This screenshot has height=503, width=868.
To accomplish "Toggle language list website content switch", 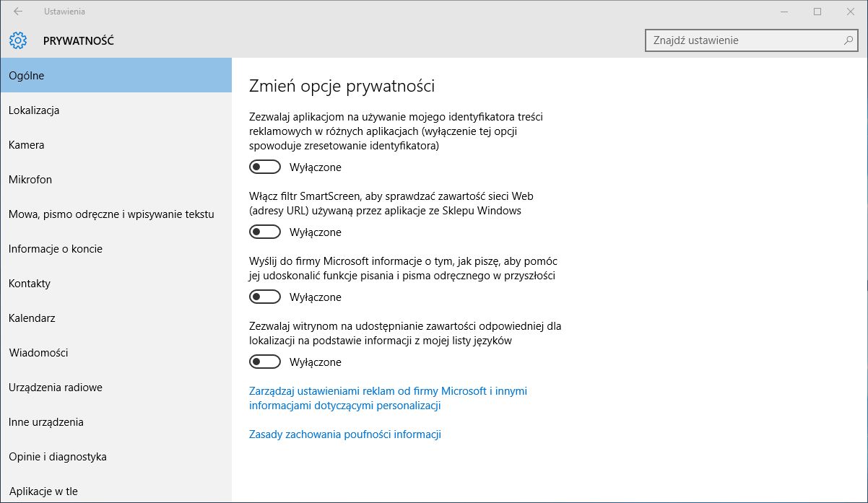I will tap(264, 362).
